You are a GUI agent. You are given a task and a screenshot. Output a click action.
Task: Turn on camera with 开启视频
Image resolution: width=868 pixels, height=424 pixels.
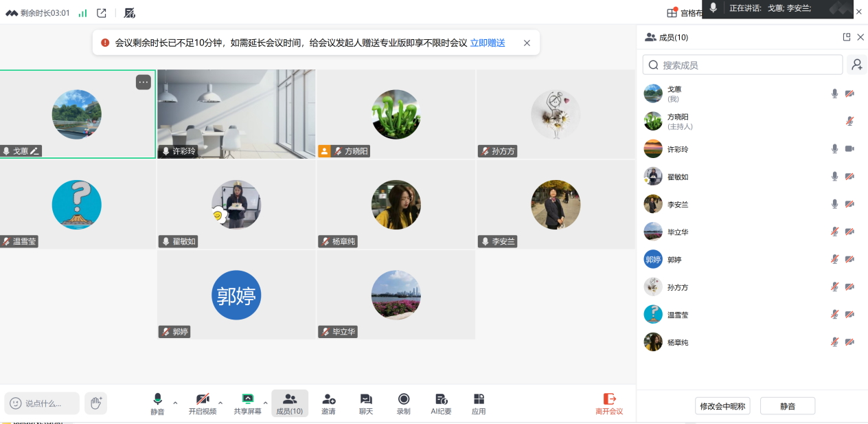(203, 403)
